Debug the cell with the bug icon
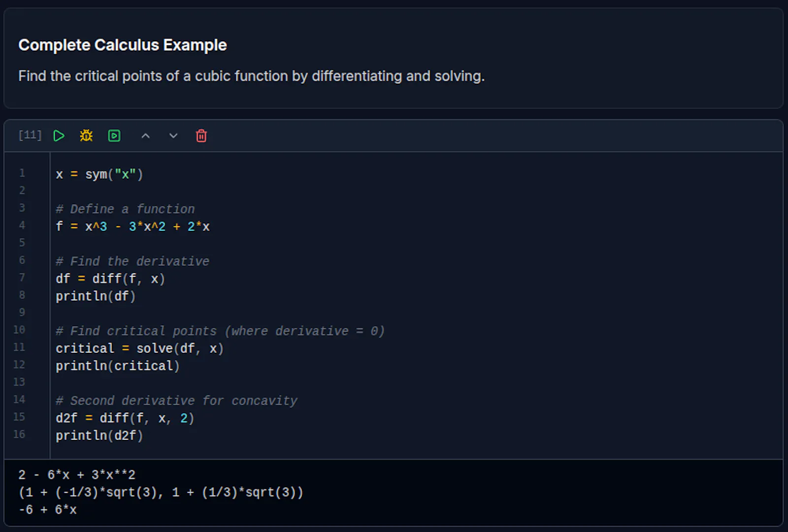 86,136
